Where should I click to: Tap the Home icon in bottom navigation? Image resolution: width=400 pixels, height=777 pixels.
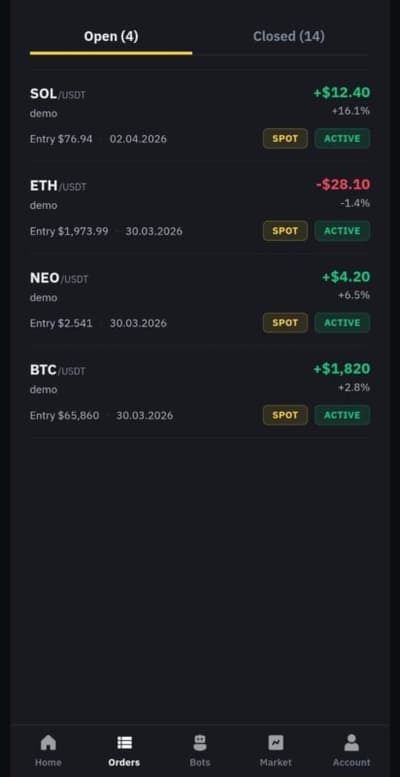[48, 742]
